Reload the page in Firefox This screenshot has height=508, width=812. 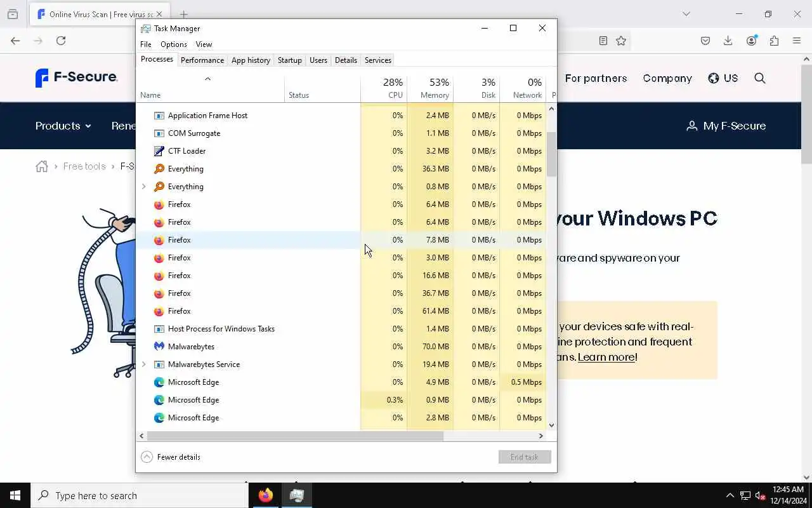click(61, 41)
